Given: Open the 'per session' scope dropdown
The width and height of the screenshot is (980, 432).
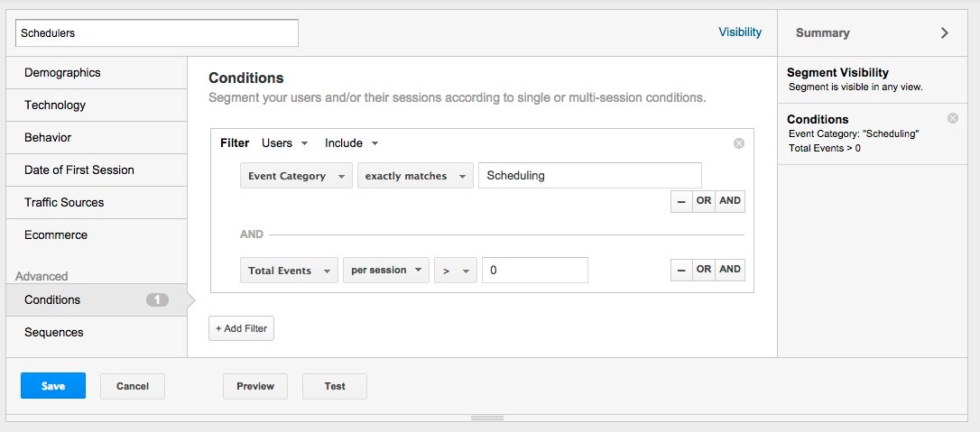Looking at the screenshot, I should [385, 270].
